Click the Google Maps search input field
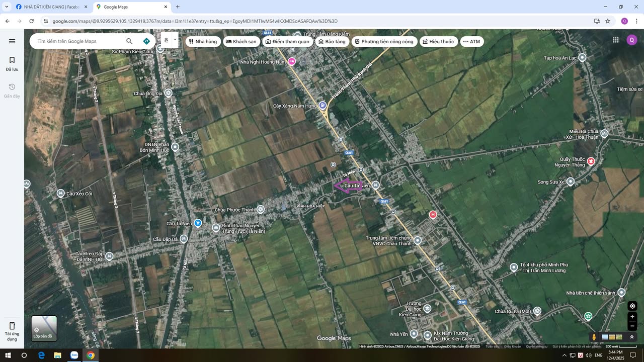 coord(78,41)
